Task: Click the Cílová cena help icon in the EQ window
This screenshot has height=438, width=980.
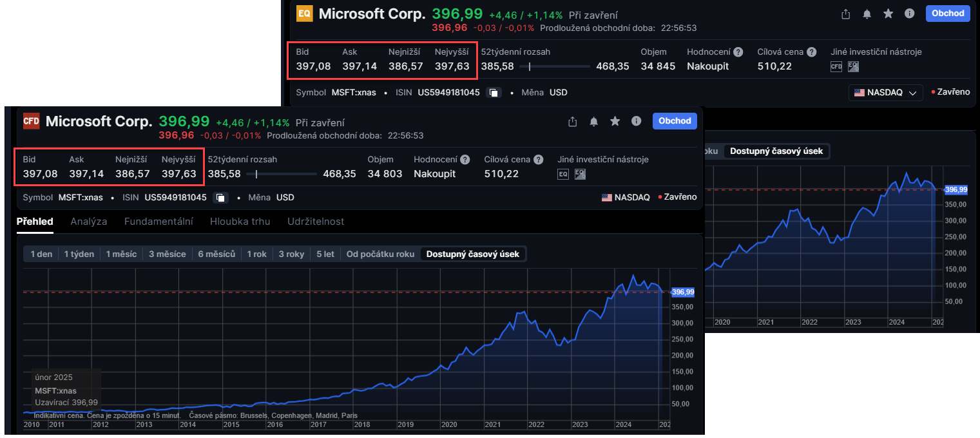Action: (812, 52)
